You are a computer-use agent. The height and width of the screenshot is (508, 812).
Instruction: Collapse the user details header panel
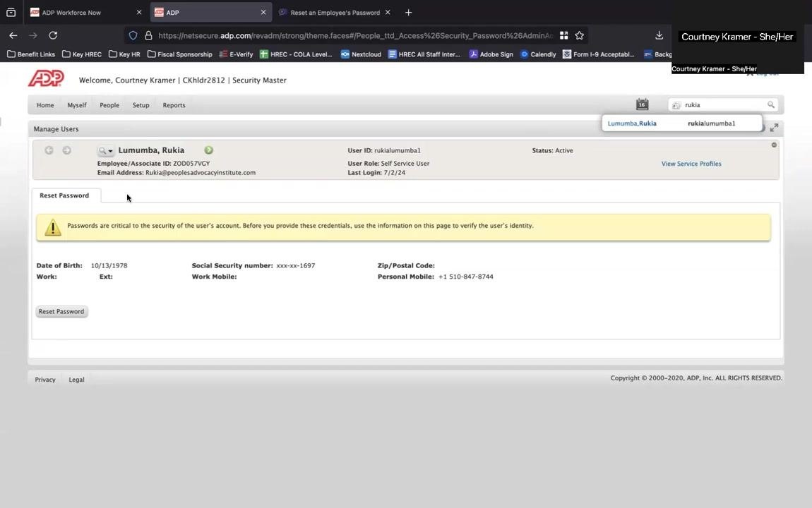coord(774,145)
